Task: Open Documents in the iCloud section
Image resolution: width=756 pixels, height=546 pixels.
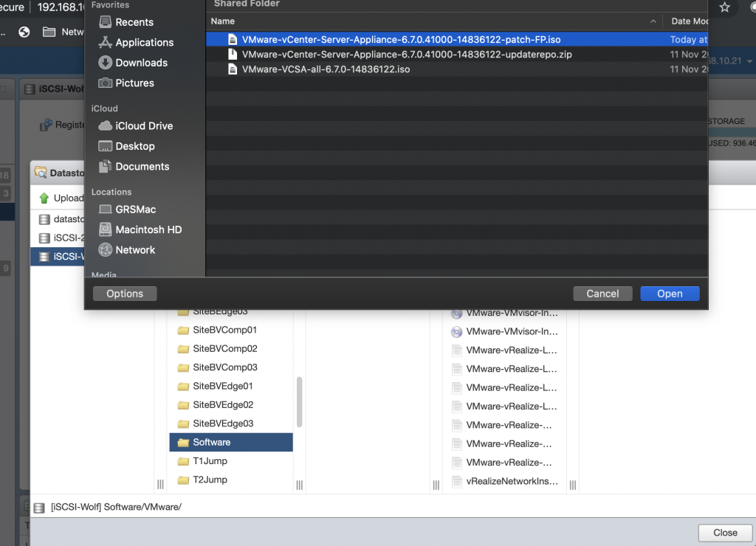Action: click(x=134, y=166)
